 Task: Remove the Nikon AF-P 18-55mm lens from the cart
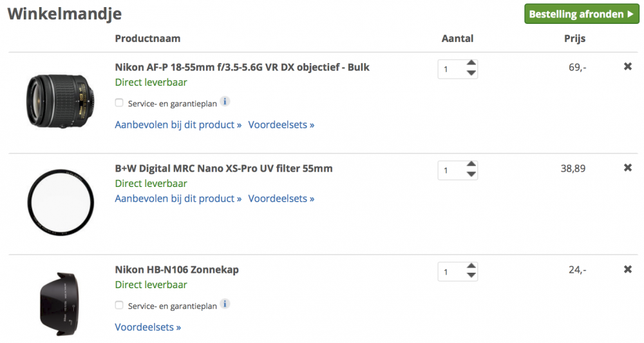pyautogui.click(x=627, y=66)
